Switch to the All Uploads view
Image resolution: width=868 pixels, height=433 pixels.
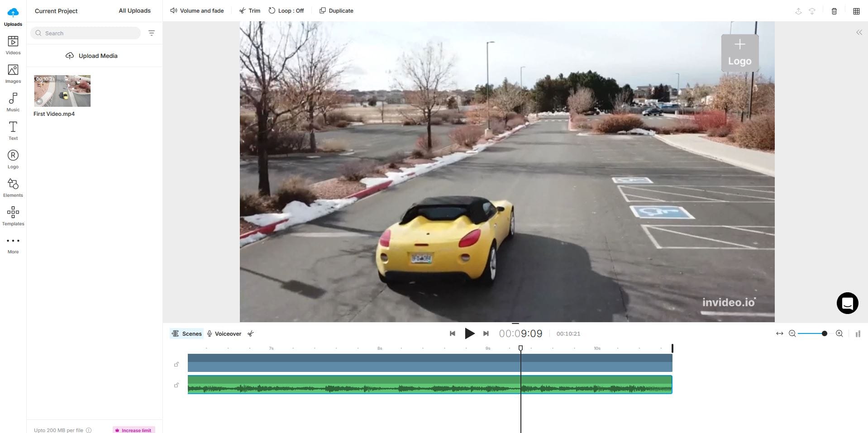click(134, 10)
